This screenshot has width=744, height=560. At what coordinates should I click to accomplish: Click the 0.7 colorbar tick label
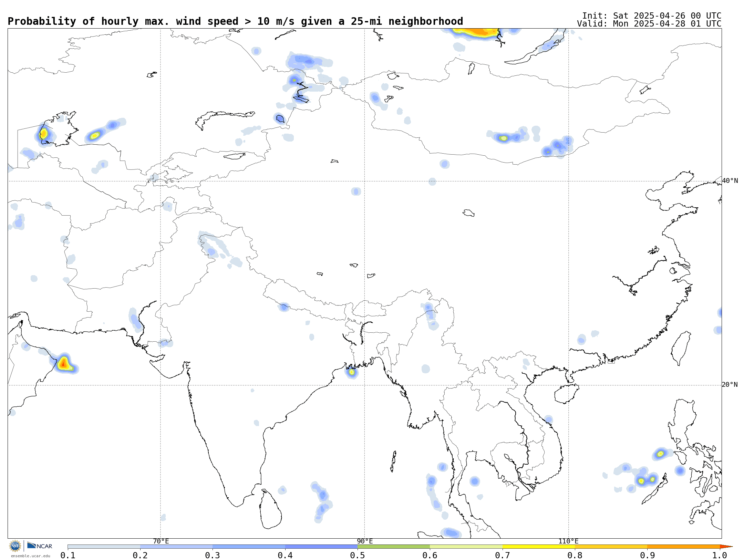pyautogui.click(x=503, y=556)
